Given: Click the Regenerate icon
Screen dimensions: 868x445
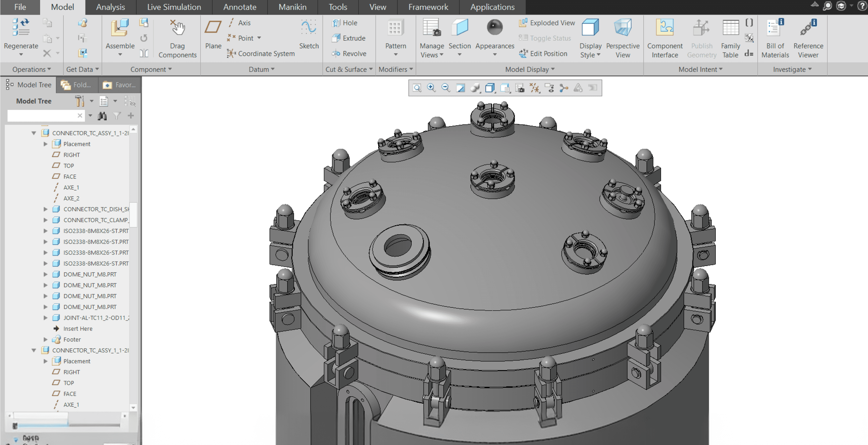Looking at the screenshot, I should [x=20, y=28].
